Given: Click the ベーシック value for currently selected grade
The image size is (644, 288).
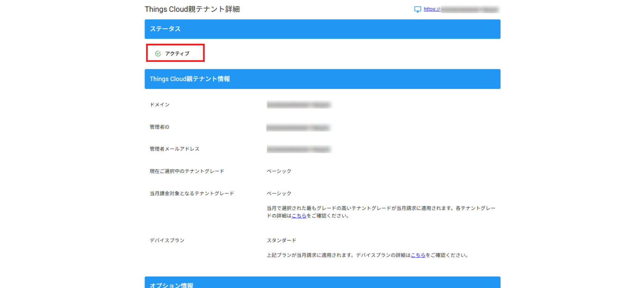Looking at the screenshot, I should (279, 171).
